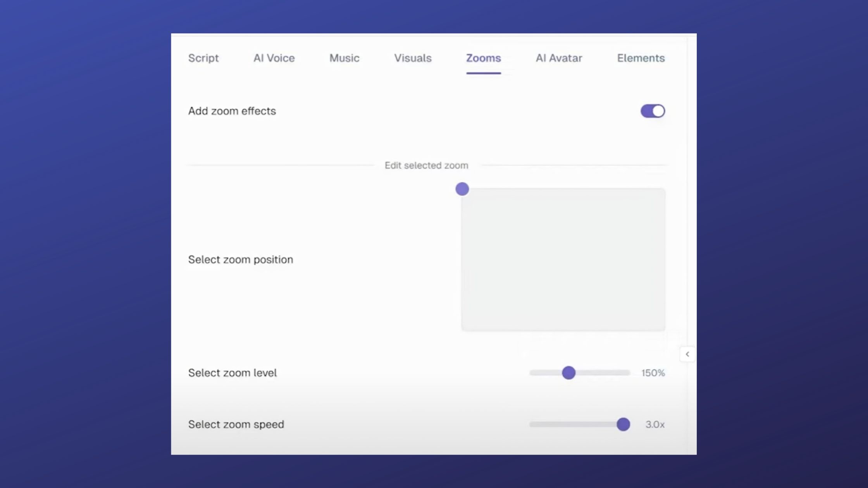This screenshot has width=868, height=488.
Task: Open the AI Avatar tab
Action: 559,58
